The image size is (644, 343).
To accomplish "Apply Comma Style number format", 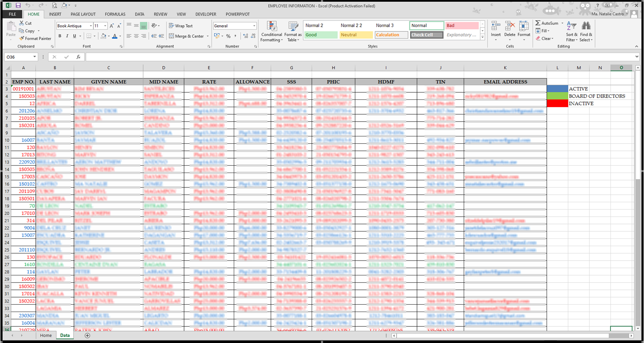I will 235,36.
